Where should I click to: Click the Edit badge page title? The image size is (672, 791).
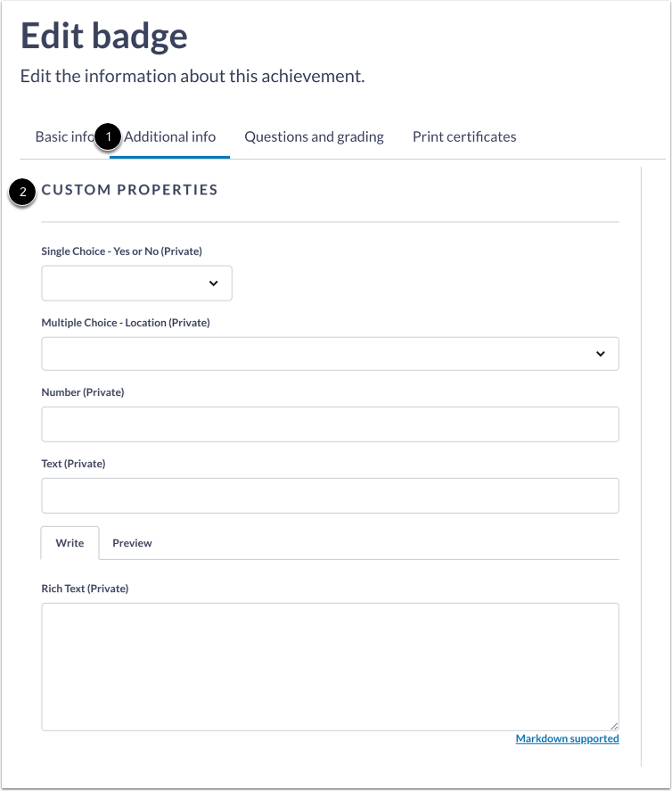pyautogui.click(x=105, y=37)
